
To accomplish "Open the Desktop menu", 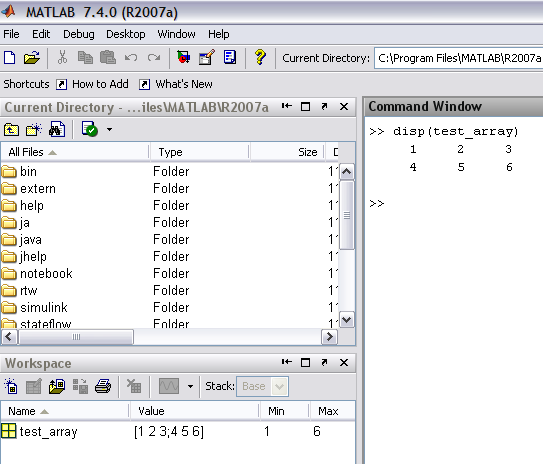I will [x=126, y=34].
